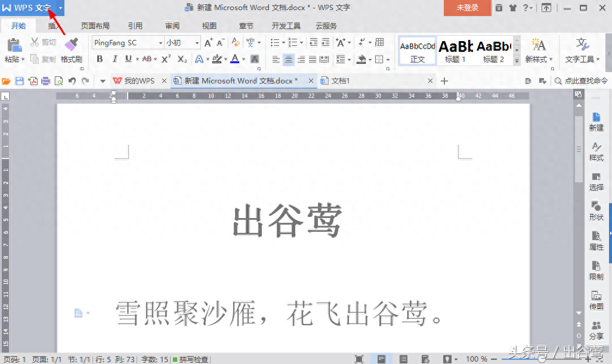The height and width of the screenshot is (364, 612).
Task: Toggle bold formatting (B)
Action: point(100,59)
